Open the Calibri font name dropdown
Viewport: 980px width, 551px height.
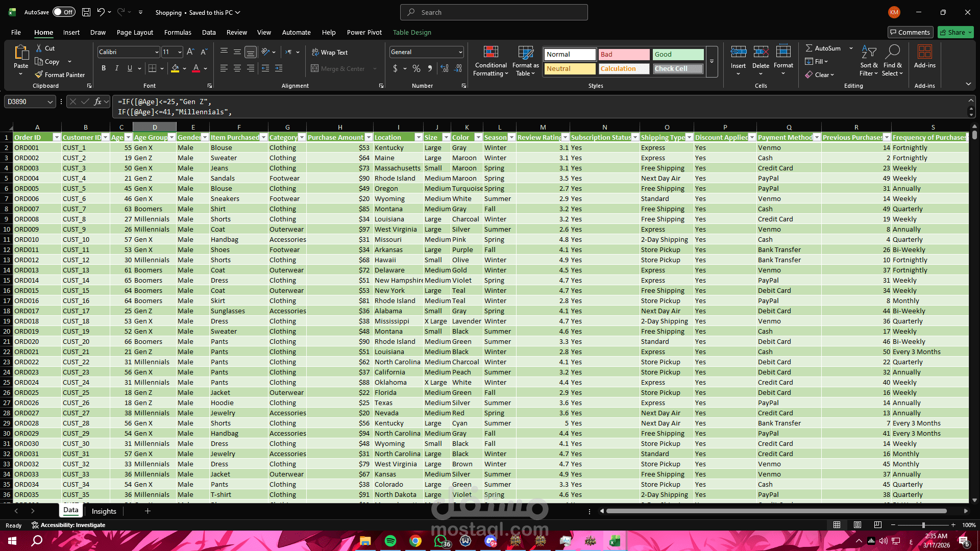tap(156, 52)
